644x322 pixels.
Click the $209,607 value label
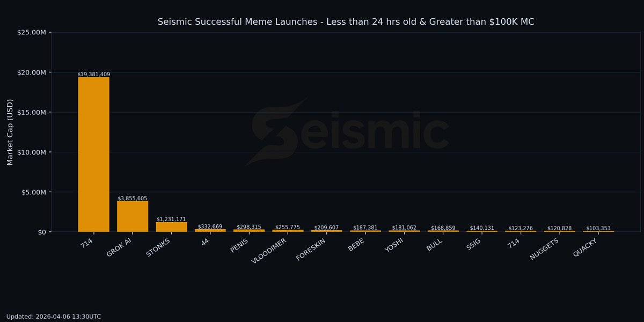(326, 228)
